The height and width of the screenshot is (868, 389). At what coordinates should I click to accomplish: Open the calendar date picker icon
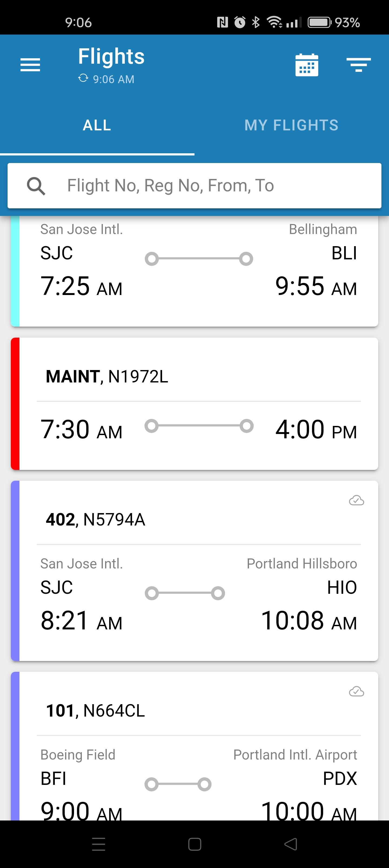307,65
